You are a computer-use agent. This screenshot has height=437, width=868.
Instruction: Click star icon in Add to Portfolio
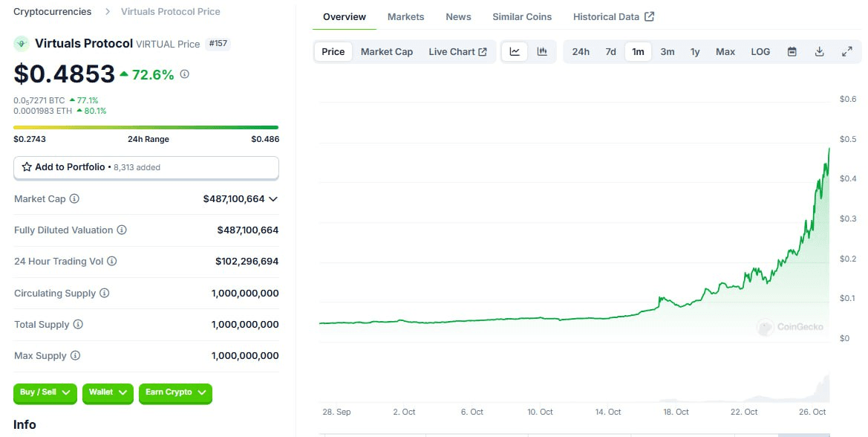point(27,166)
